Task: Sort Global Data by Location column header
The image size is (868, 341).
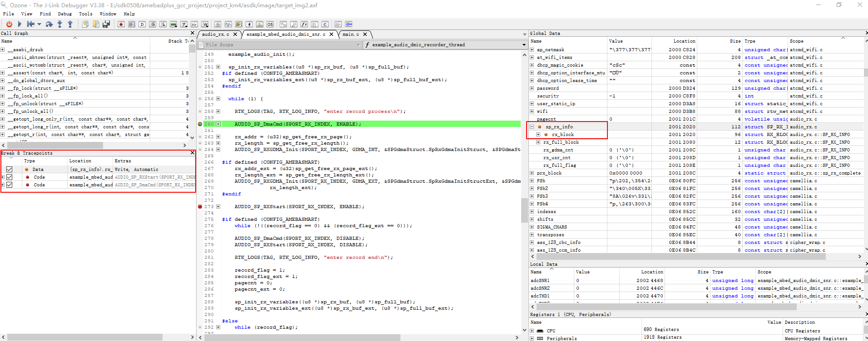Action: click(x=684, y=41)
